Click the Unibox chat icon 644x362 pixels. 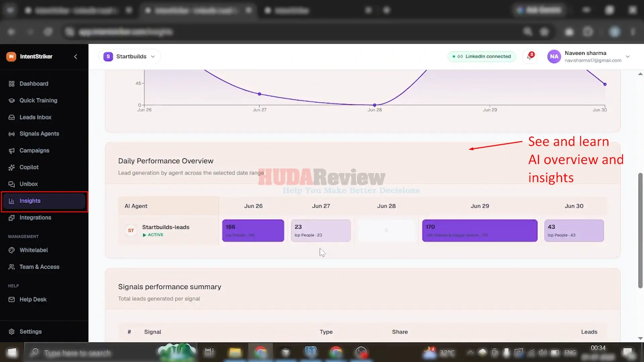(11, 184)
